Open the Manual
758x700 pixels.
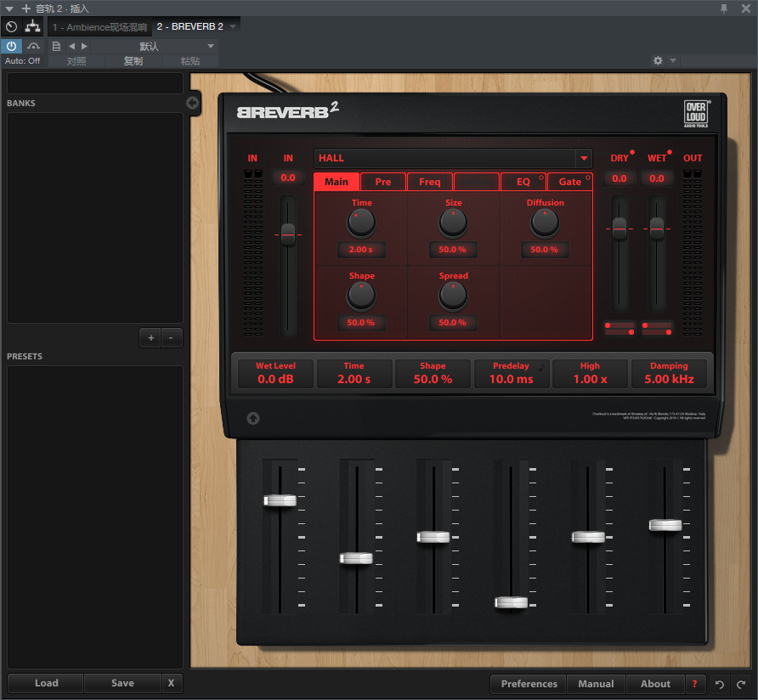point(596,684)
